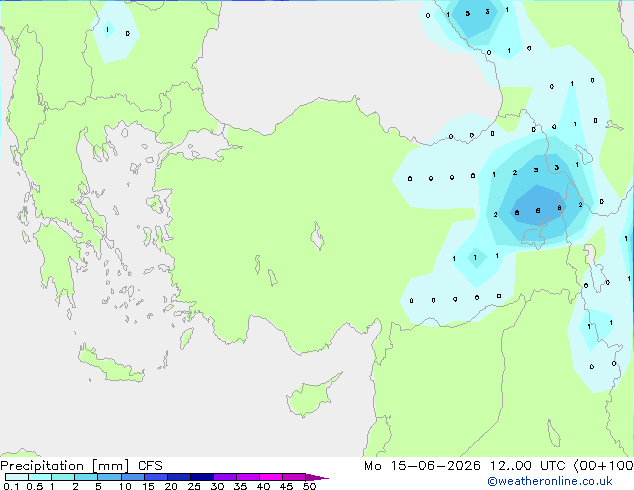Viewport: 634px width, 490px height.
Task: Click legend swatch between 10 and 15
Action: click(132, 477)
